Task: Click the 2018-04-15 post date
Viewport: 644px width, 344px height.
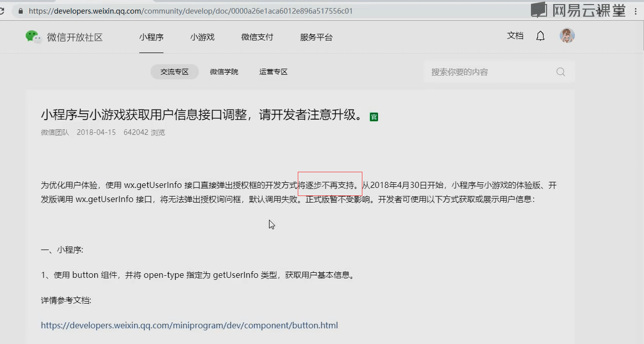Action: click(96, 132)
